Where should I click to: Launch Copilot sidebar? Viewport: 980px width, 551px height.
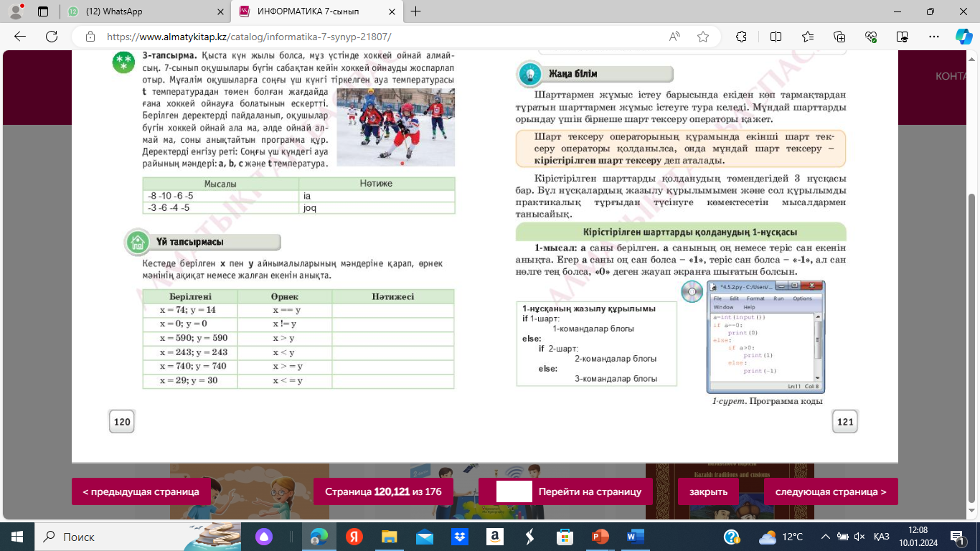(963, 37)
